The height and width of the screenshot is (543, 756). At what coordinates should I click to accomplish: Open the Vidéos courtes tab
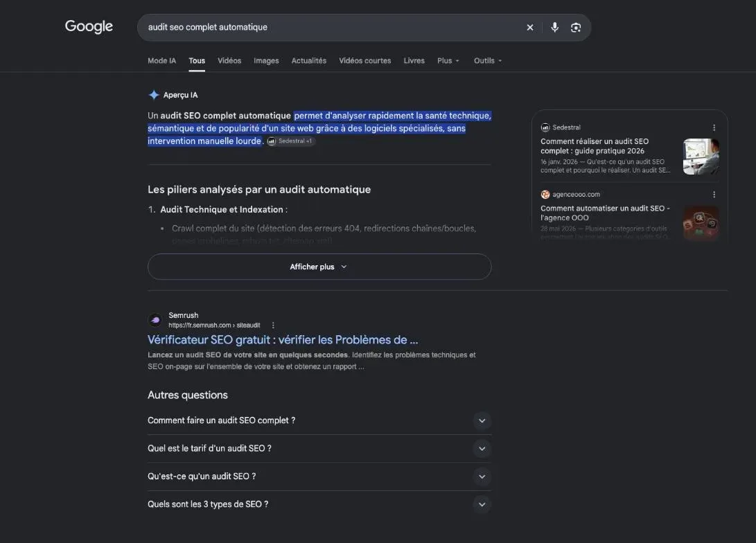(x=364, y=61)
